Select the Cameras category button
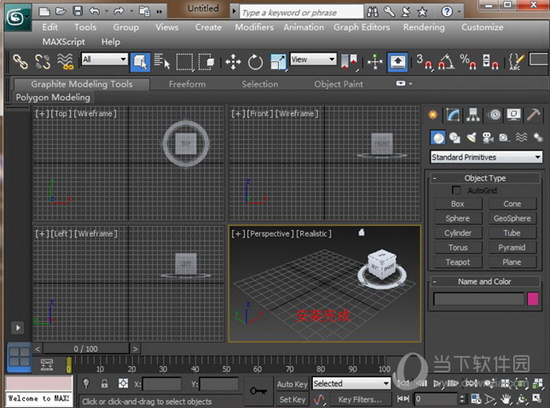The height and width of the screenshot is (408, 550). [x=488, y=138]
